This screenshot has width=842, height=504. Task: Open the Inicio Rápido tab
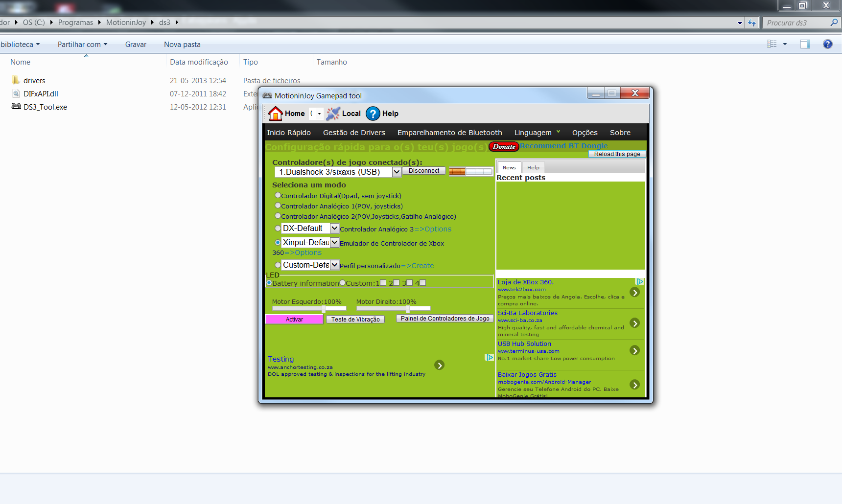[289, 133]
